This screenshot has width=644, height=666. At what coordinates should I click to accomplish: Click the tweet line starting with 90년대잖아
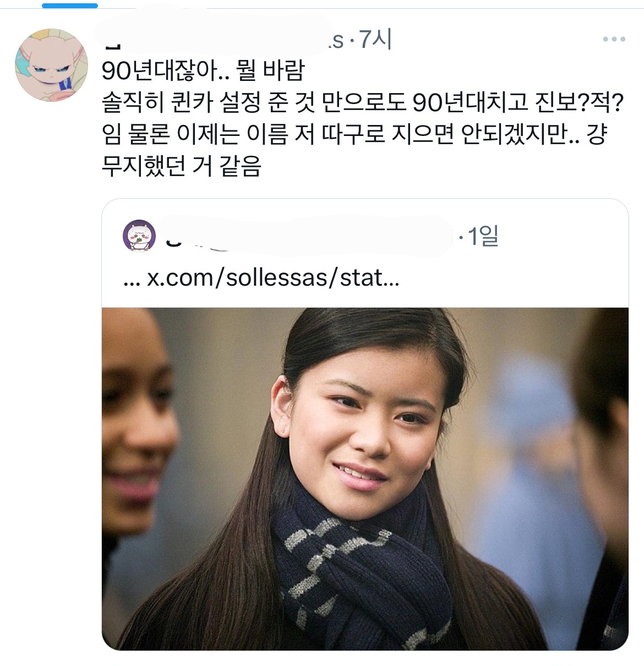point(203,71)
